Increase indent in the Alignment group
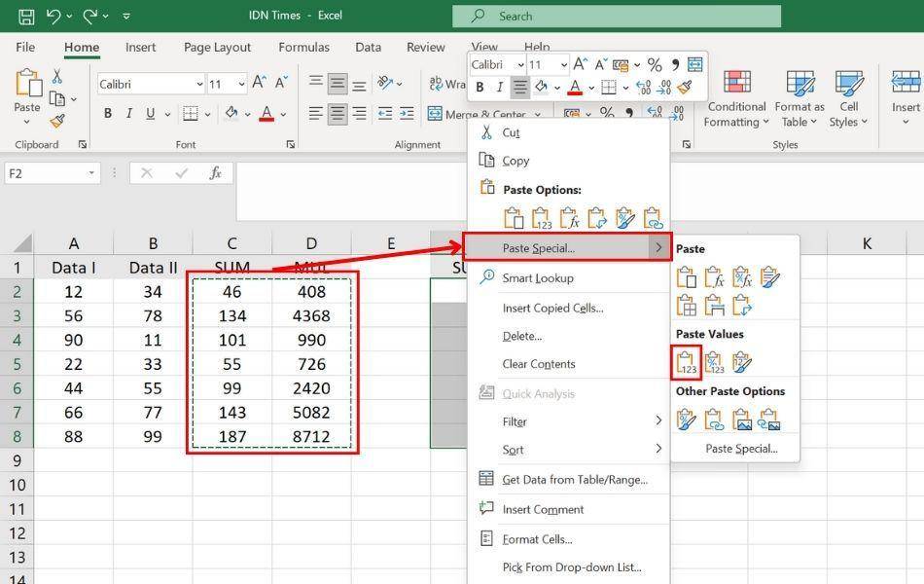Image resolution: width=924 pixels, height=584 pixels. (x=407, y=113)
